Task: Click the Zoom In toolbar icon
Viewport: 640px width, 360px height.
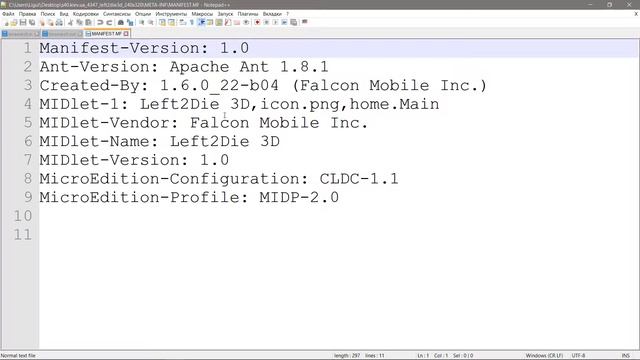Action: [142, 22]
